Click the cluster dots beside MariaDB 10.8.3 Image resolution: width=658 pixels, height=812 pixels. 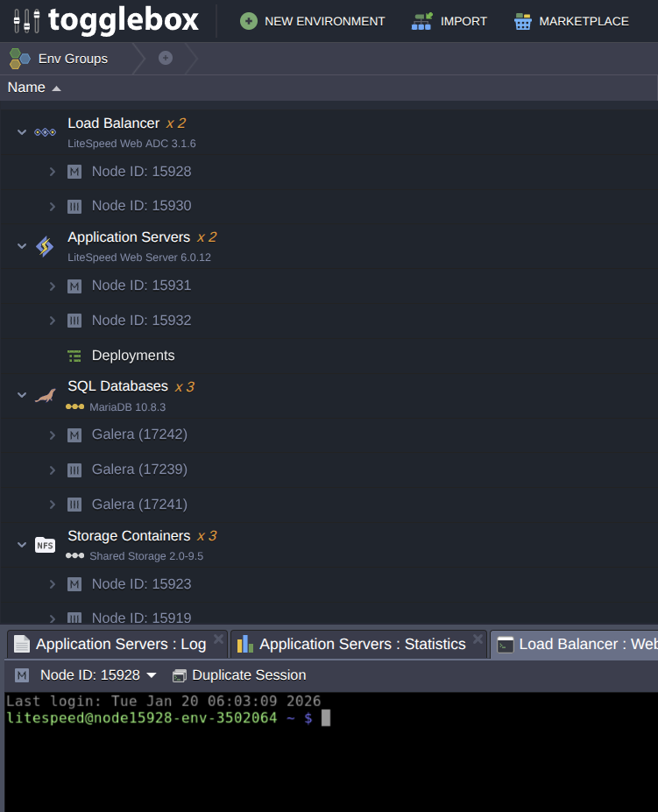click(74, 407)
